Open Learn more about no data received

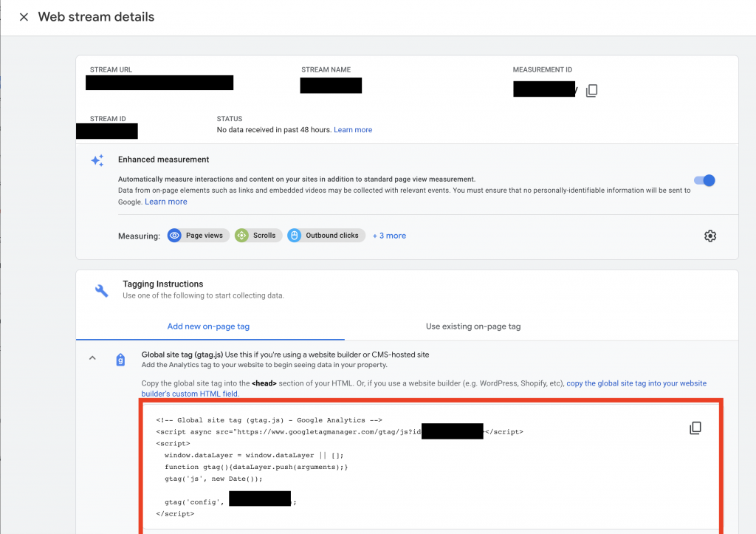(353, 129)
